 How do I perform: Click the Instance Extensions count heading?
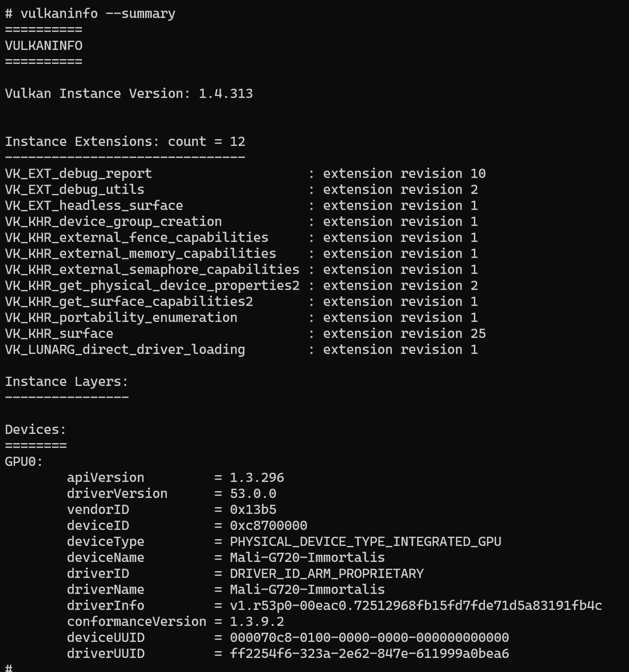pos(125,142)
